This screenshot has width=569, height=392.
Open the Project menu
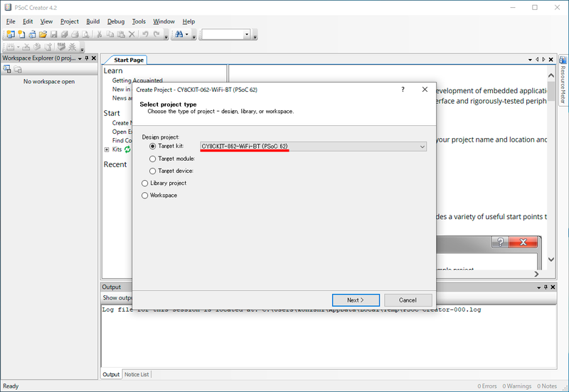(x=69, y=21)
